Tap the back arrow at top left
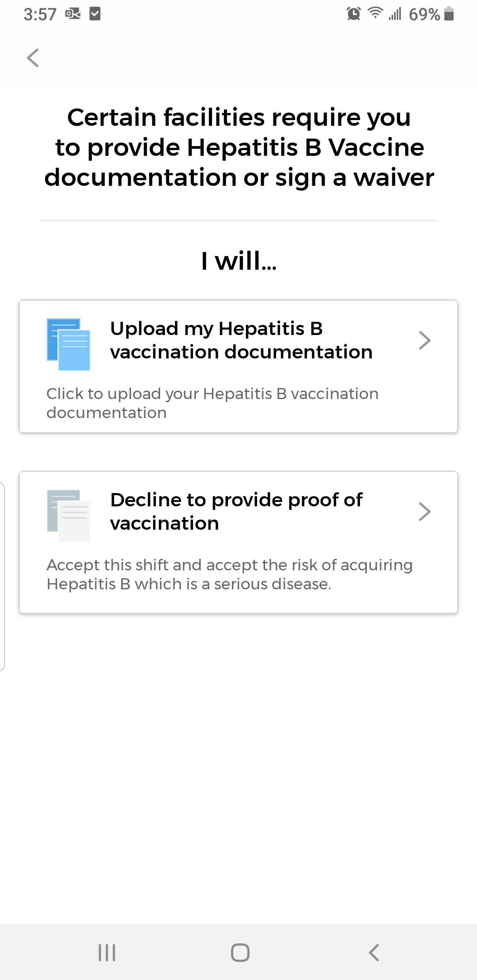The width and height of the screenshot is (477, 980). coord(33,58)
